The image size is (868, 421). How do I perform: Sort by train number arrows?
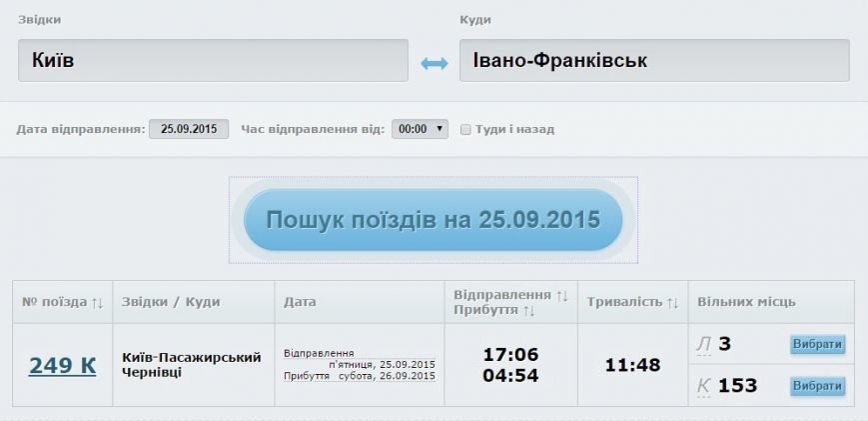[98, 302]
